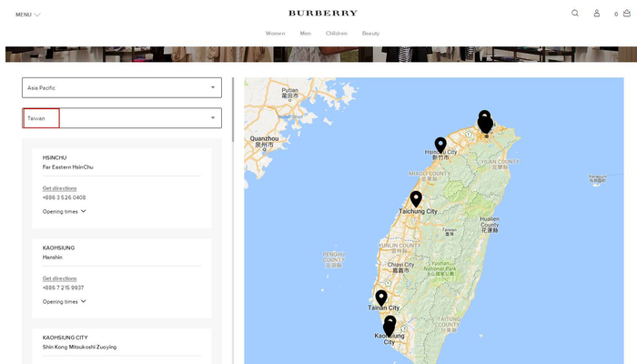Select the KAOHSIUNG store heading
Screen dimensions: 637x364
[58, 248]
